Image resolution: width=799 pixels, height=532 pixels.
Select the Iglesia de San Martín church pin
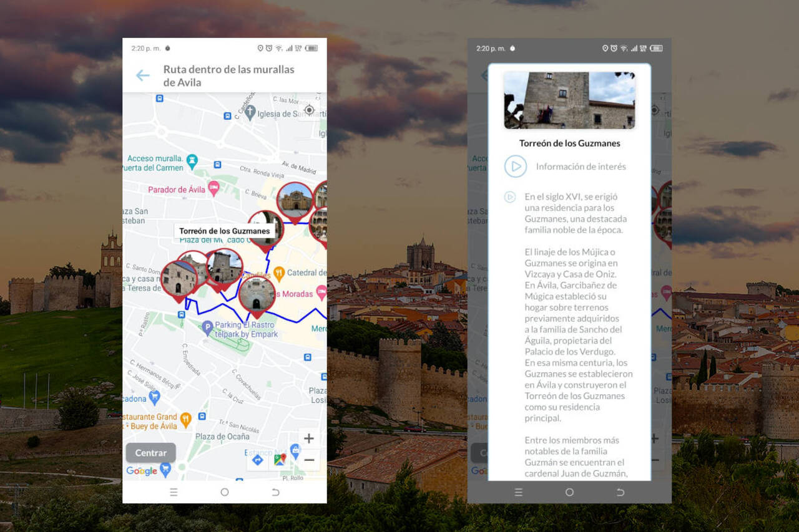[x=250, y=112]
